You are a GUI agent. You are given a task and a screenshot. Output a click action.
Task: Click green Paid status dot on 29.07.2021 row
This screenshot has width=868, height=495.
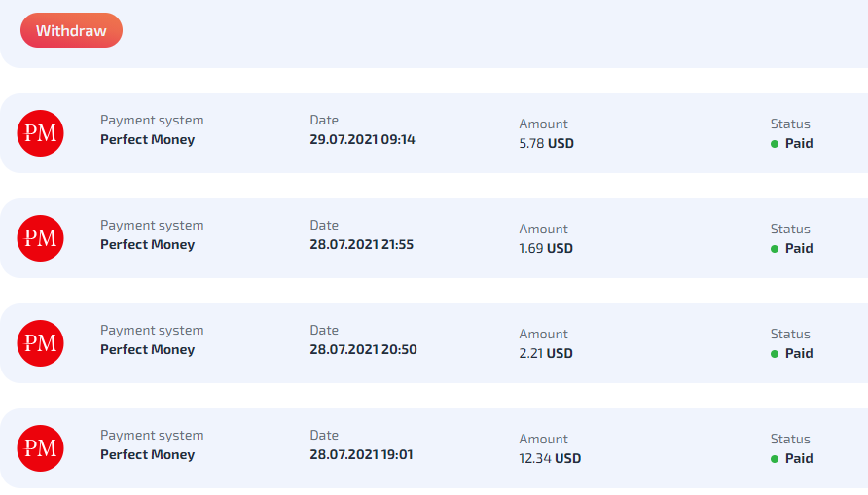point(775,144)
